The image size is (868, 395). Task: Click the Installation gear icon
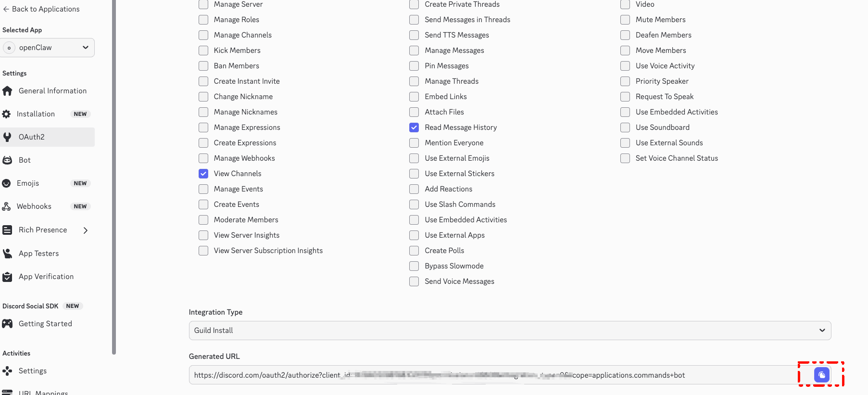[6, 114]
